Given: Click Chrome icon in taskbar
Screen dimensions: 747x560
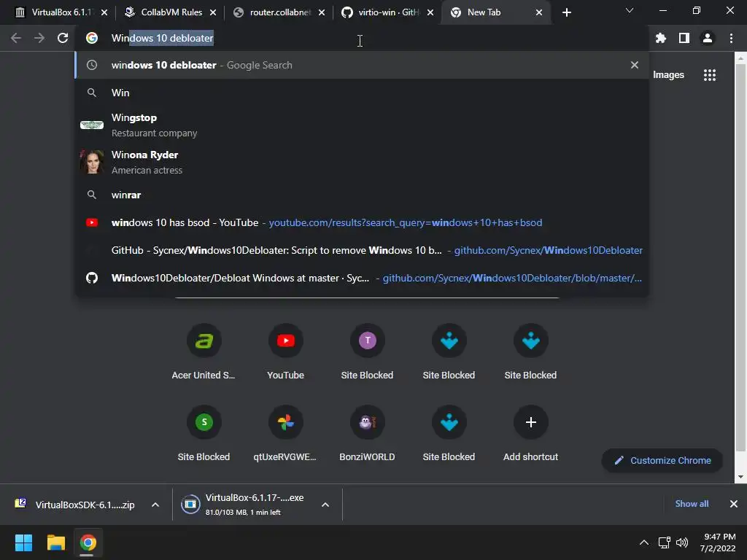Looking at the screenshot, I should pyautogui.click(x=88, y=542).
